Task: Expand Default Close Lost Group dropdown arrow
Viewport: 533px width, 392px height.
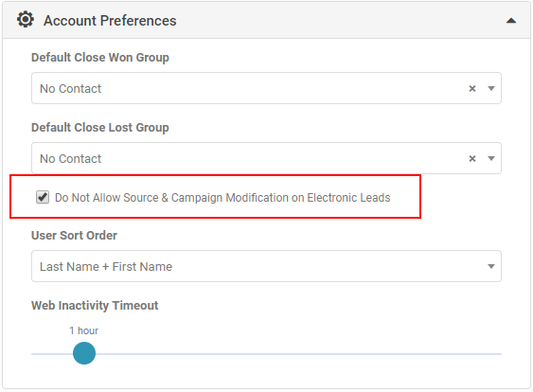Action: click(x=490, y=158)
